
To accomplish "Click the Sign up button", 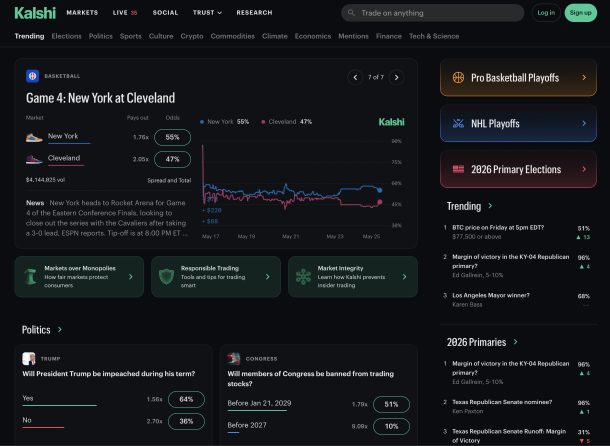I will [x=580, y=13].
